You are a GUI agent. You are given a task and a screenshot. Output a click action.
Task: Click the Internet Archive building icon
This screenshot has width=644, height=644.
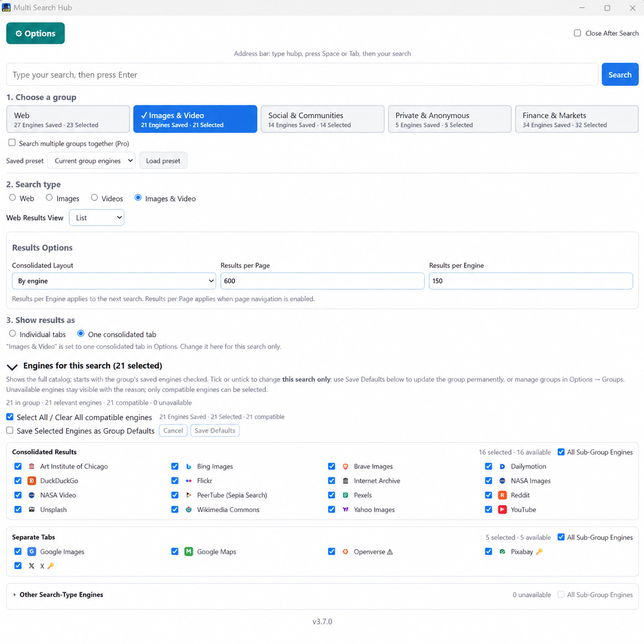click(x=346, y=481)
